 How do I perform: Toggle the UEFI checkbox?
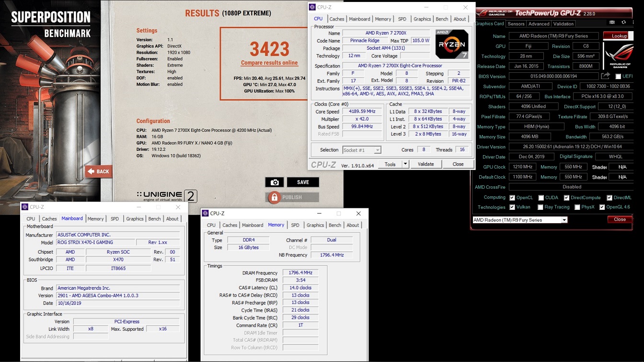[x=618, y=76]
